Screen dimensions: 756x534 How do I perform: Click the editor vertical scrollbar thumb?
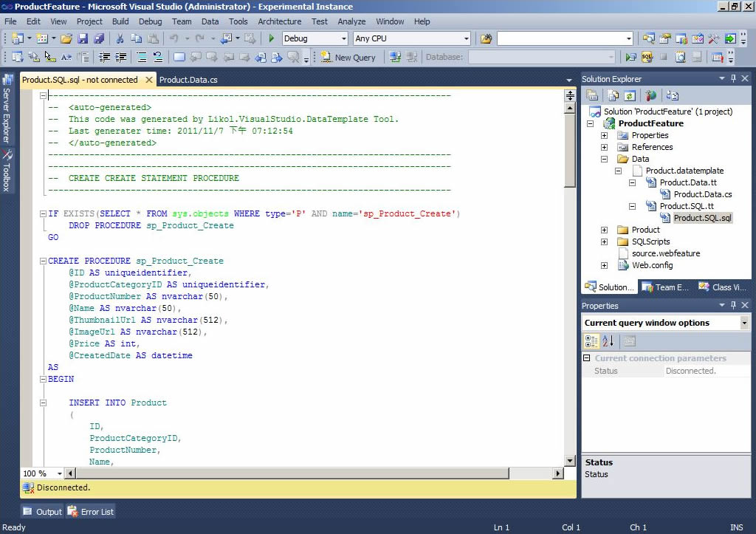pos(570,151)
